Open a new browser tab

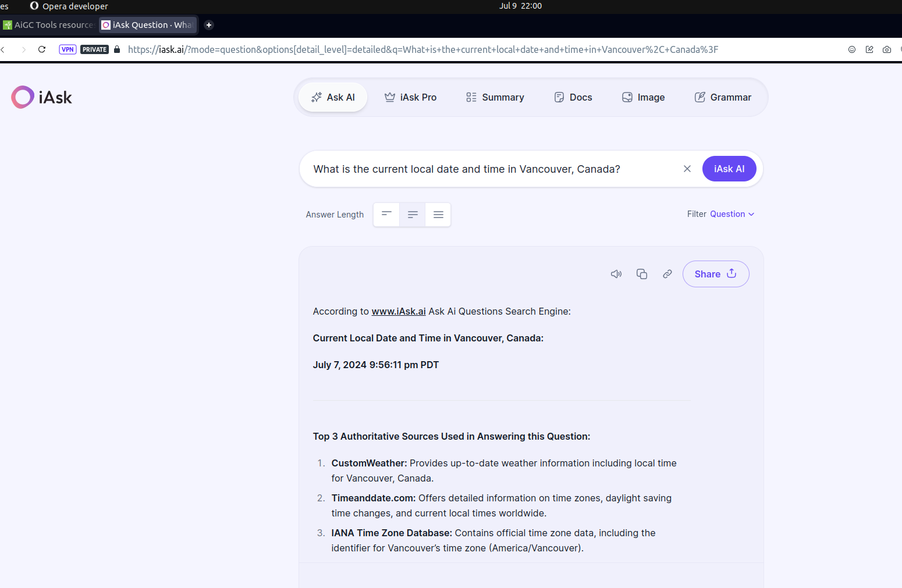coord(209,25)
